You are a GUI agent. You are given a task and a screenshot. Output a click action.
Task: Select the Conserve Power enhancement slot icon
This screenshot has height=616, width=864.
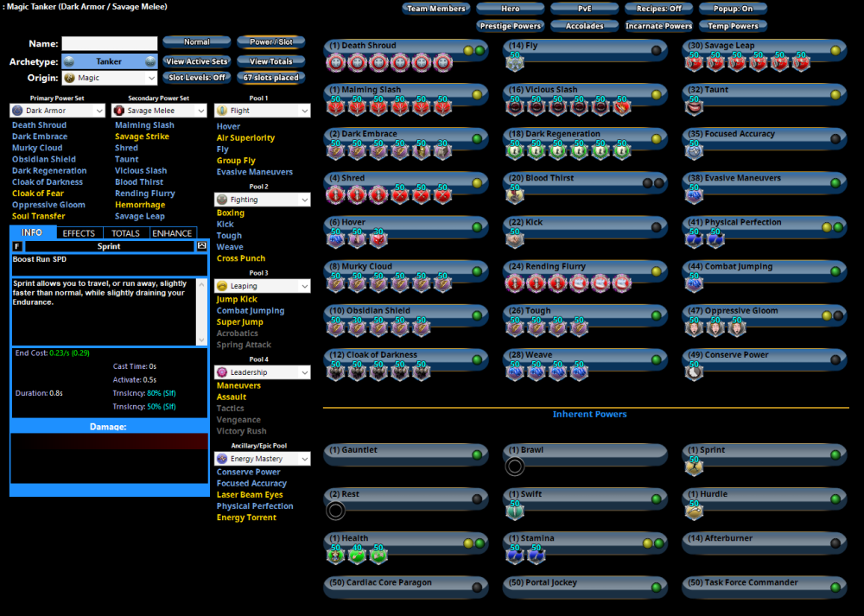click(x=694, y=372)
